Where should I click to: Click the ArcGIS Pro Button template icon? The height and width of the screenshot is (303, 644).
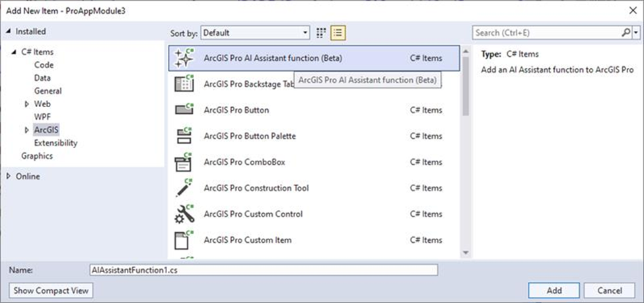(183, 110)
